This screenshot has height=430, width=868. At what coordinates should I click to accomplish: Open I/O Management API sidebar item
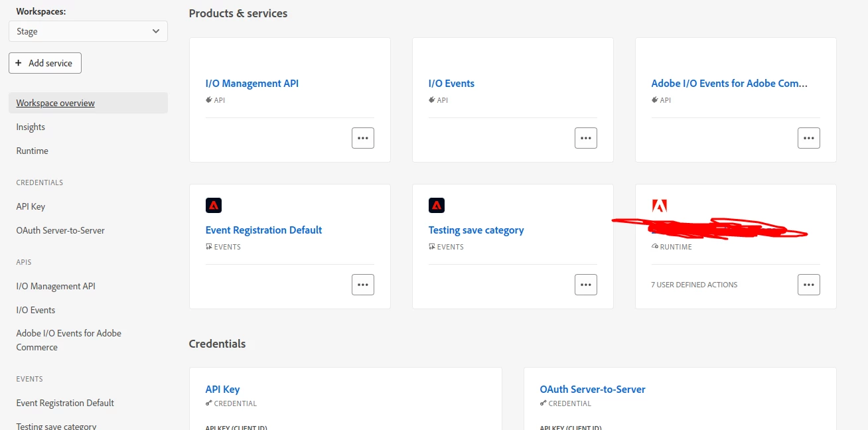pos(56,286)
